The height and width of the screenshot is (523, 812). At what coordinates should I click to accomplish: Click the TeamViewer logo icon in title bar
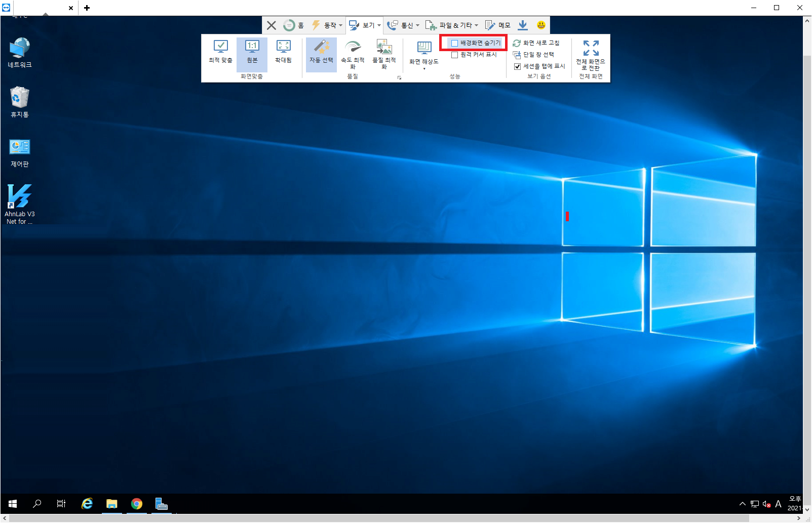(x=6, y=8)
